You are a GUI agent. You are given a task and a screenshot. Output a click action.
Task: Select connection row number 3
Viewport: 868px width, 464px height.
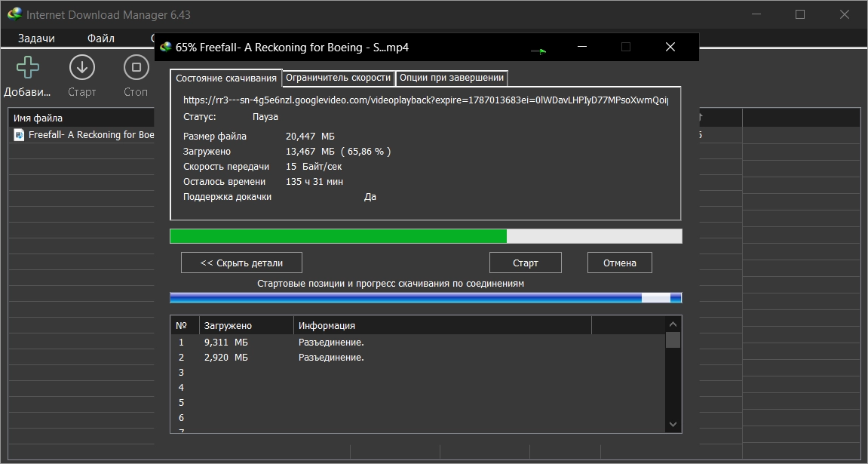(418, 373)
